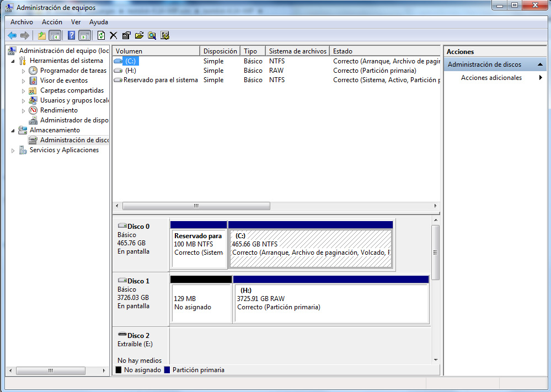Click the magnifying glass toolbar icon
The image size is (551, 392).
[152, 35]
